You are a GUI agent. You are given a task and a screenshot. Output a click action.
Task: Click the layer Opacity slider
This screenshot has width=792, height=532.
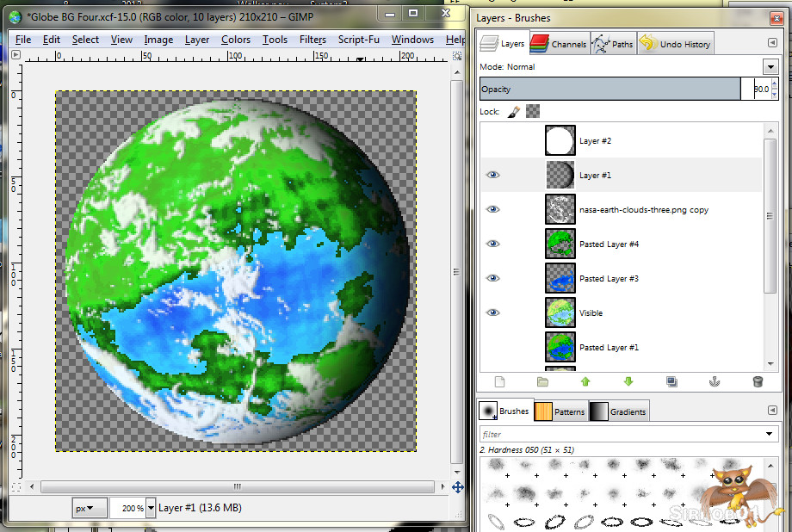(x=609, y=89)
